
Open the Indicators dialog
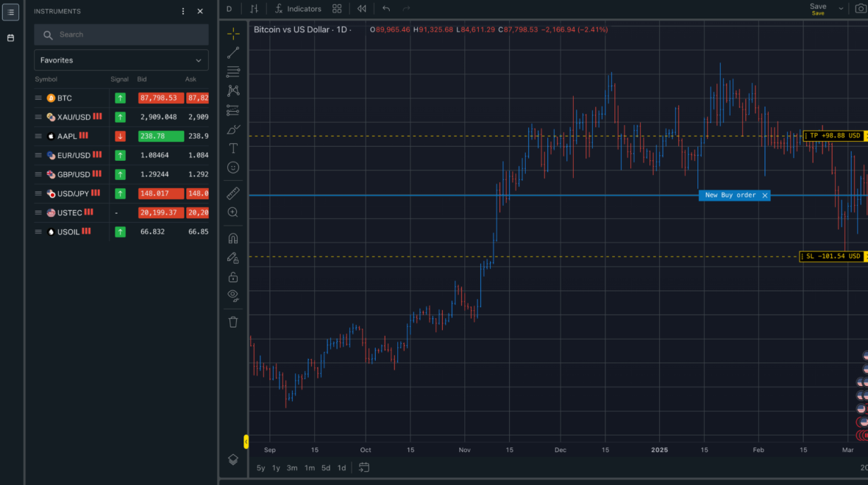[298, 8]
